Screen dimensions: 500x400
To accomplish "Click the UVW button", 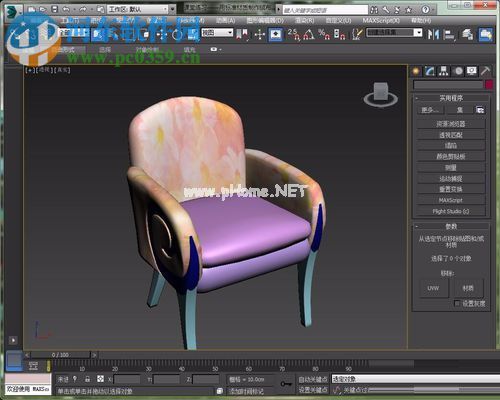I will tap(433, 288).
